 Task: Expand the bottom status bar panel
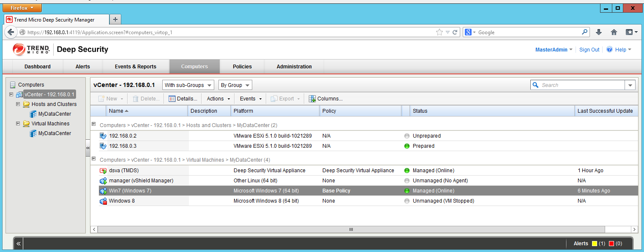19,244
